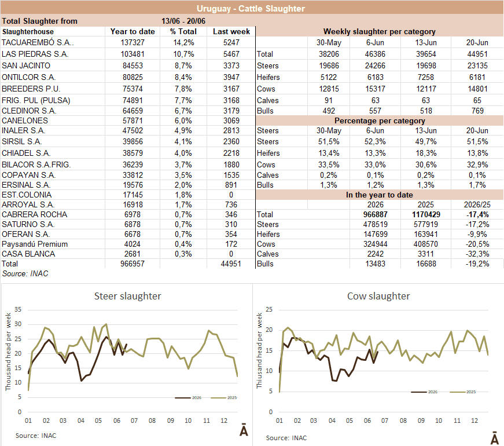Screen dimensions: 504x446
Task: Click the Weekly slaughter per category heading
Action: pyautogui.click(x=379, y=31)
